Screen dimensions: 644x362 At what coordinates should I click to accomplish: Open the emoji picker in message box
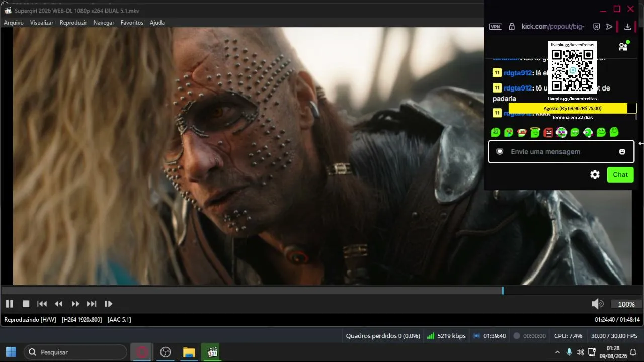click(x=622, y=152)
